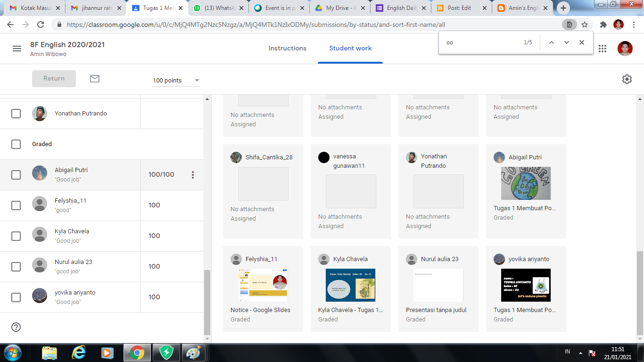644x362 pixels.
Task: Click the student list scrollbar
Action: click(207, 302)
